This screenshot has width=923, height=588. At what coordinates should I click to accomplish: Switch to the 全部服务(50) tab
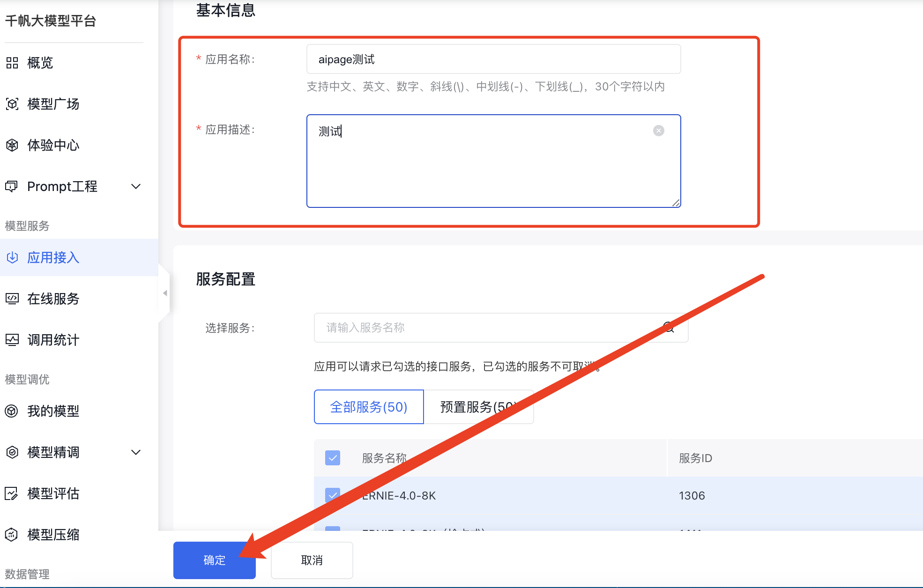(369, 407)
